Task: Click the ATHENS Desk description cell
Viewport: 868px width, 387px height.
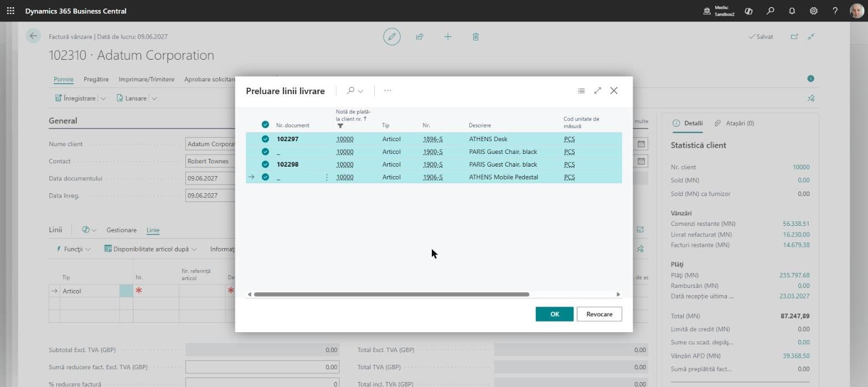Action: pyautogui.click(x=488, y=139)
